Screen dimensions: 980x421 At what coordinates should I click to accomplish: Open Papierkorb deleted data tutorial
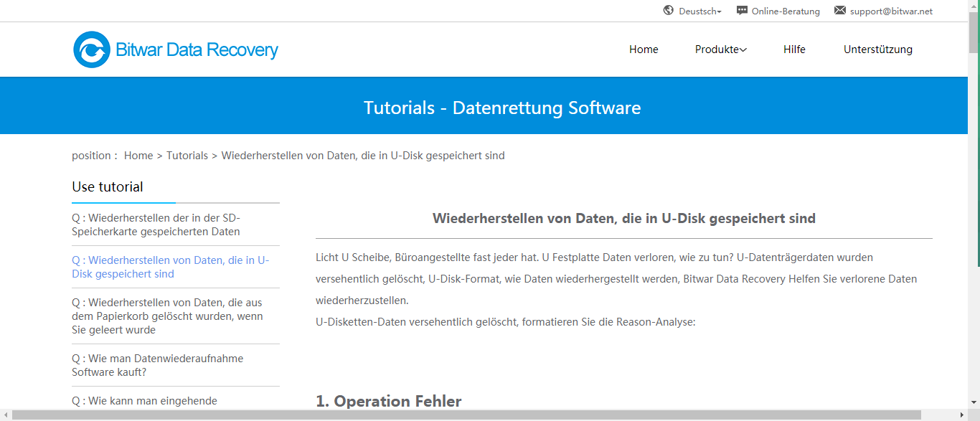coord(167,316)
